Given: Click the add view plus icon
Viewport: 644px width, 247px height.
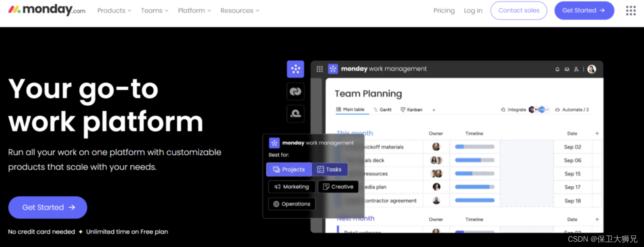Looking at the screenshot, I should [x=434, y=110].
